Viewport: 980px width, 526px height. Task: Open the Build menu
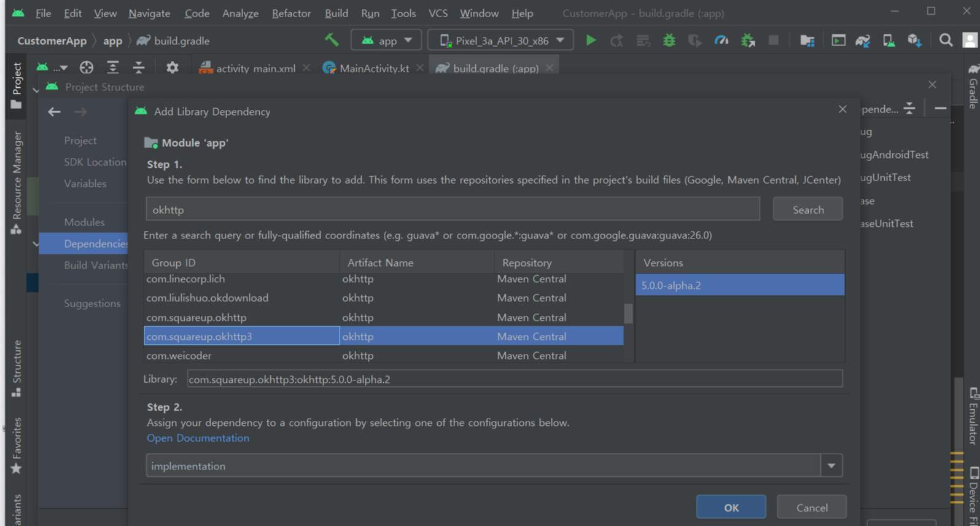coord(336,13)
